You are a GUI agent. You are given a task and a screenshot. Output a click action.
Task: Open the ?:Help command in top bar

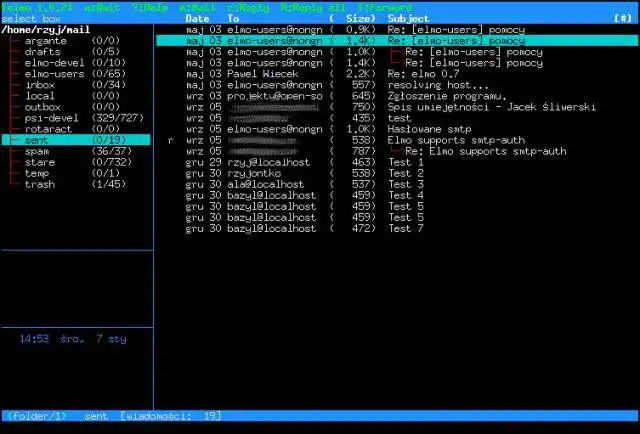pyautogui.click(x=150, y=7)
